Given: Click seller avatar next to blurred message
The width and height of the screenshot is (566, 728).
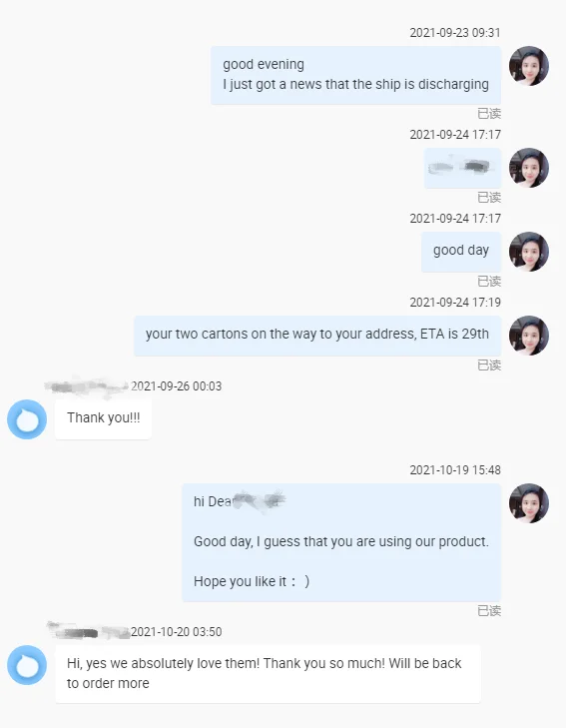Looking at the screenshot, I should (x=529, y=168).
